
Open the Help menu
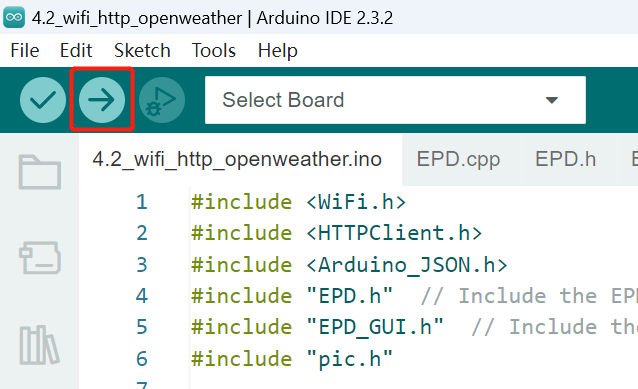(x=277, y=51)
